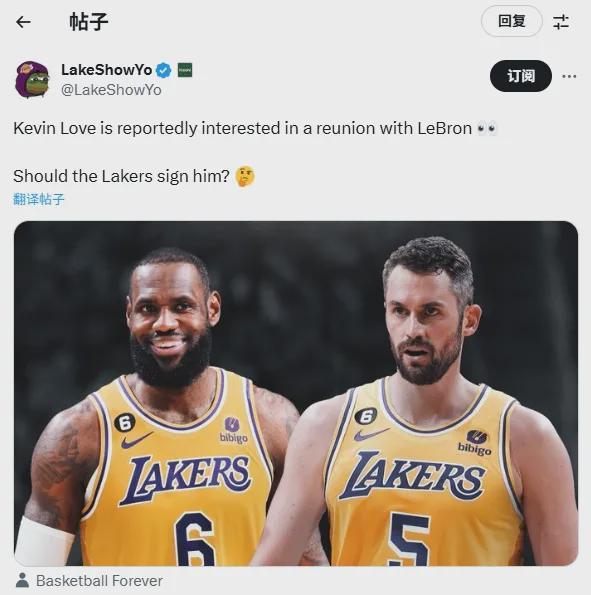This screenshot has height=595, width=591.
Task: Click the eyes emoji in post
Action: (x=487, y=129)
